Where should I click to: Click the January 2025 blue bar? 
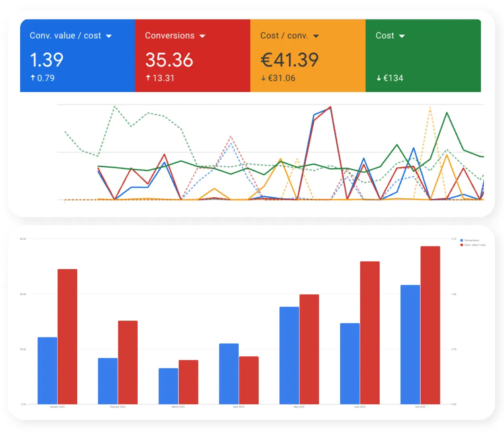point(48,370)
